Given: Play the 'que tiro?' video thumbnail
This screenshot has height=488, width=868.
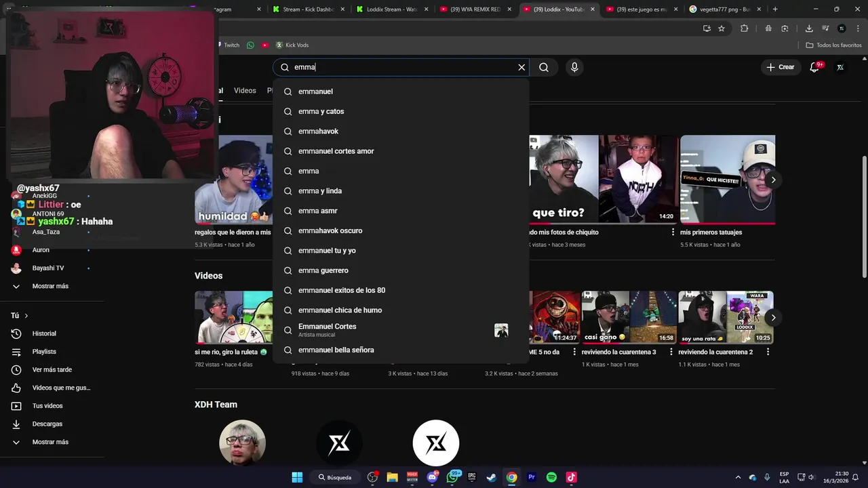Looking at the screenshot, I should click(x=604, y=179).
